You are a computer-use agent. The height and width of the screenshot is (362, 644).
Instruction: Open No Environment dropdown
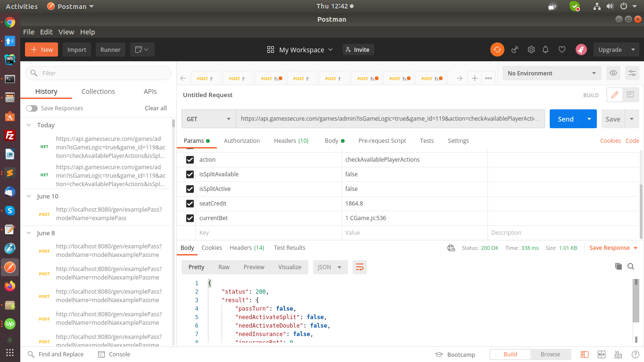click(x=552, y=73)
